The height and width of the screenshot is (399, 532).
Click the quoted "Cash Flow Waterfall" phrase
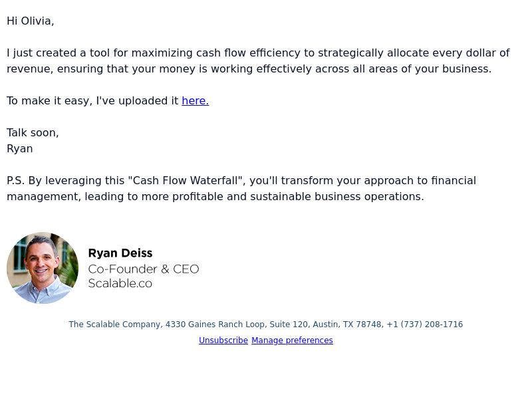[186, 180]
